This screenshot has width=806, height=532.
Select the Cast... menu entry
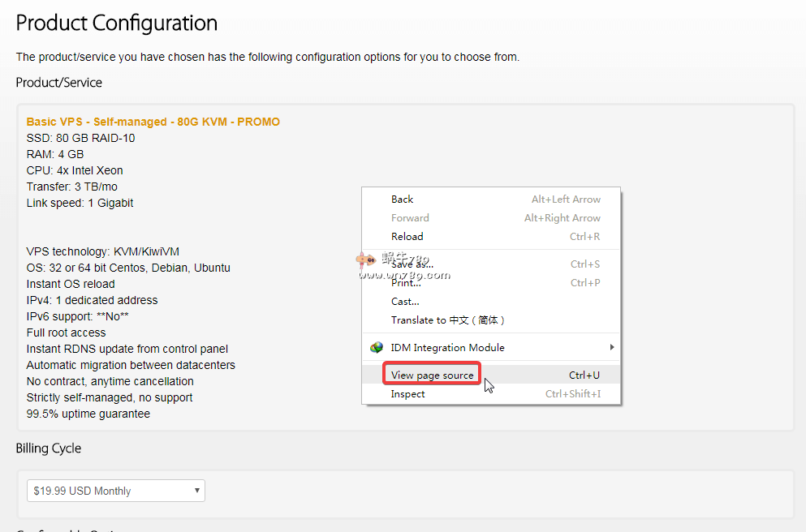pyautogui.click(x=405, y=302)
